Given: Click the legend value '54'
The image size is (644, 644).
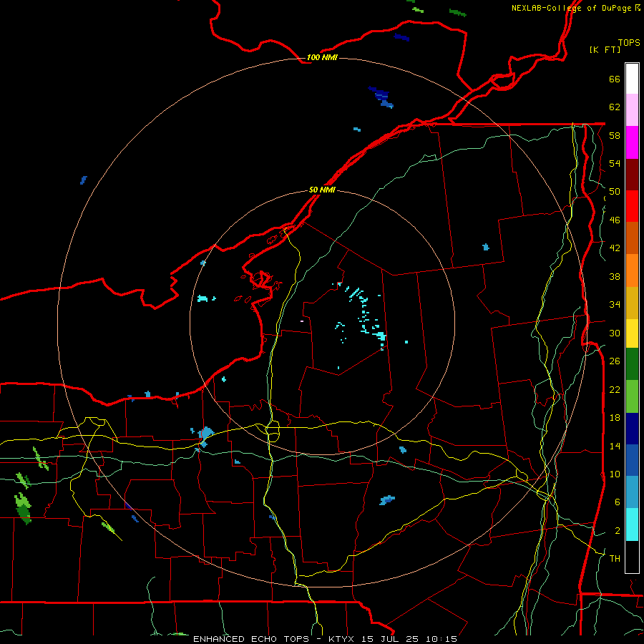Looking at the screenshot, I should click(615, 164).
